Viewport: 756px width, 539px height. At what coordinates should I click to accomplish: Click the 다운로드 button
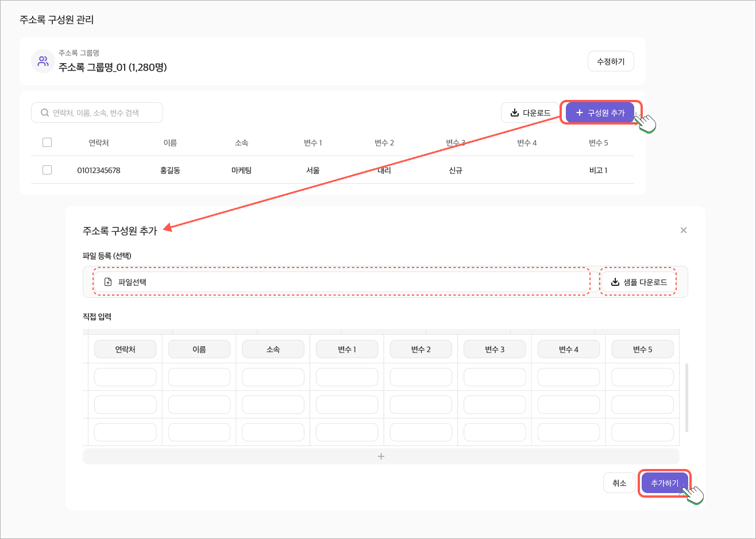pyautogui.click(x=531, y=113)
